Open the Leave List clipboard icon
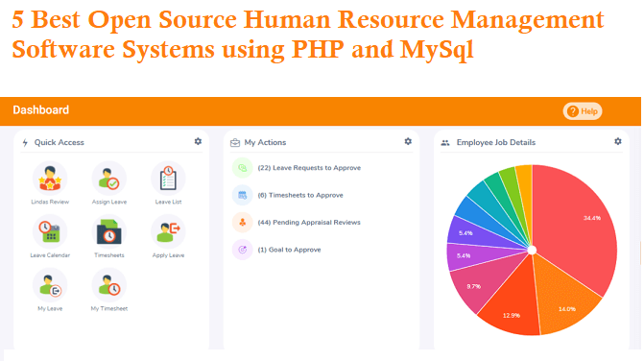Image resolution: width=644 pixels, height=361 pixels. 168,179
